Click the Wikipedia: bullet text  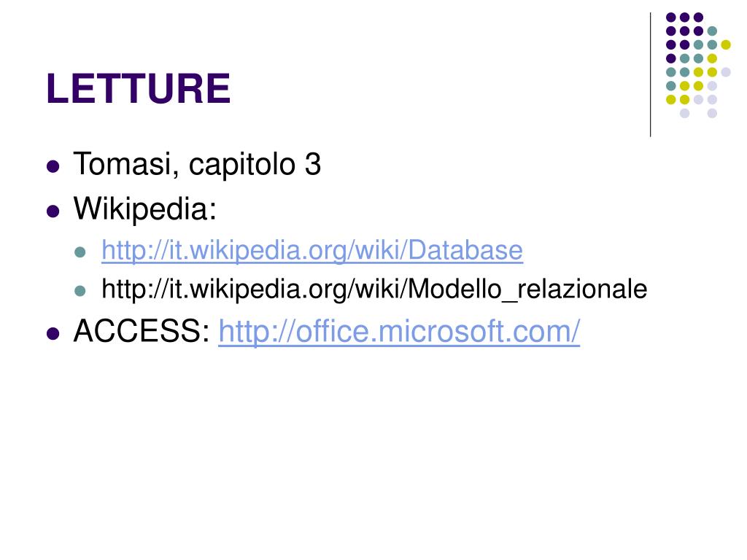[x=145, y=209]
